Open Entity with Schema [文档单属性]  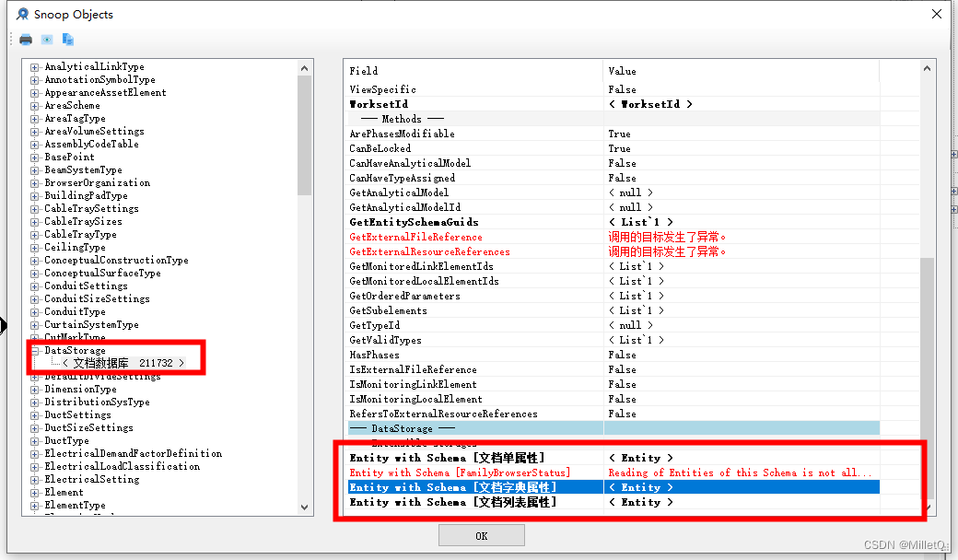coord(613,458)
